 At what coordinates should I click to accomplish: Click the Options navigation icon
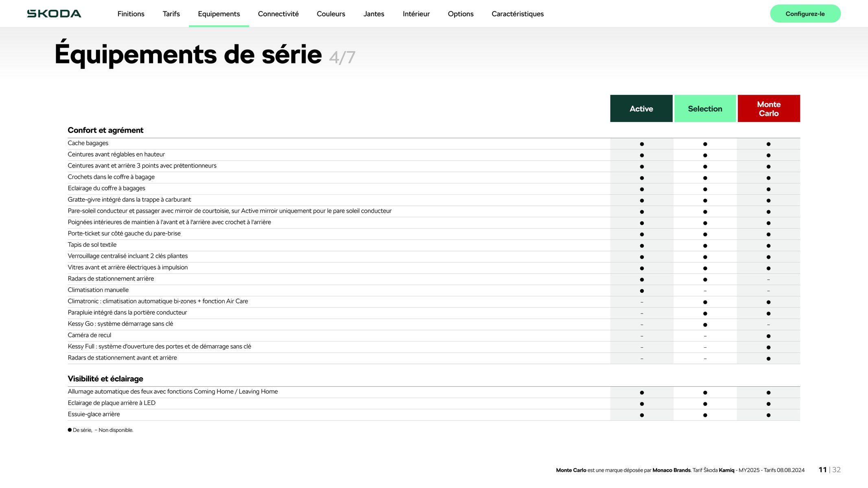pyautogui.click(x=461, y=14)
